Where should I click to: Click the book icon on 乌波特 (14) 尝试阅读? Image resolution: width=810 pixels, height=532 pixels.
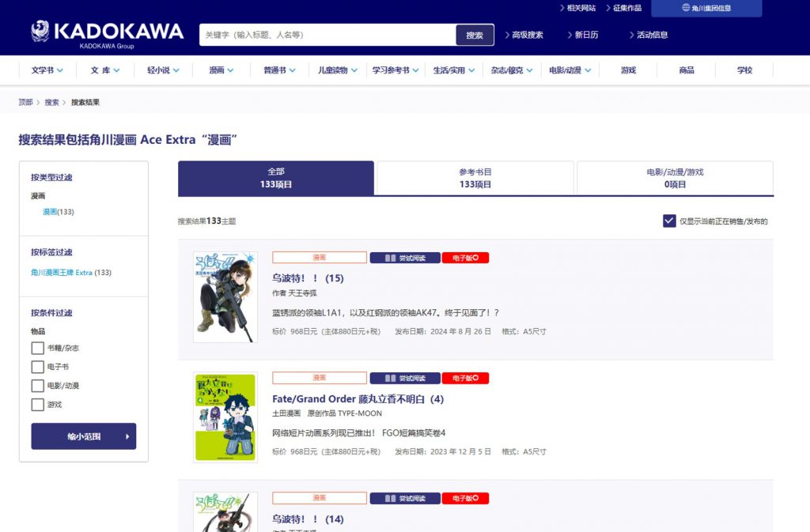391,499
